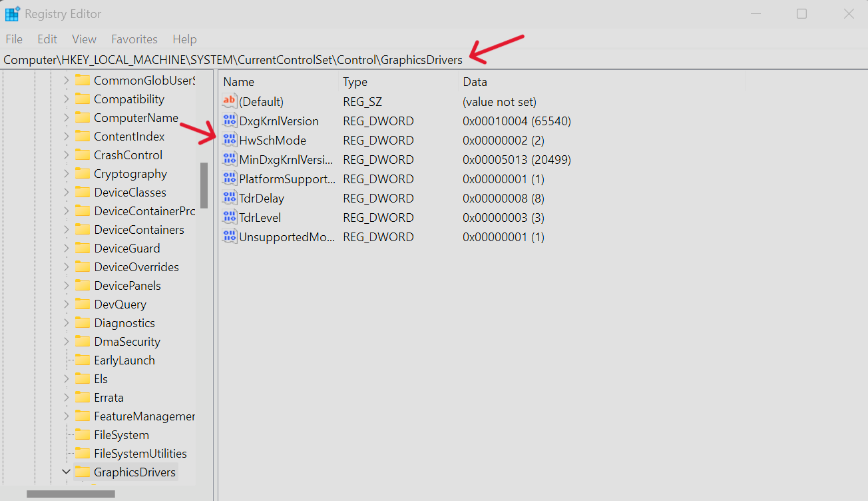Screen dimensions: 868x501
Task: Open the Favorites menu
Action: (134, 39)
